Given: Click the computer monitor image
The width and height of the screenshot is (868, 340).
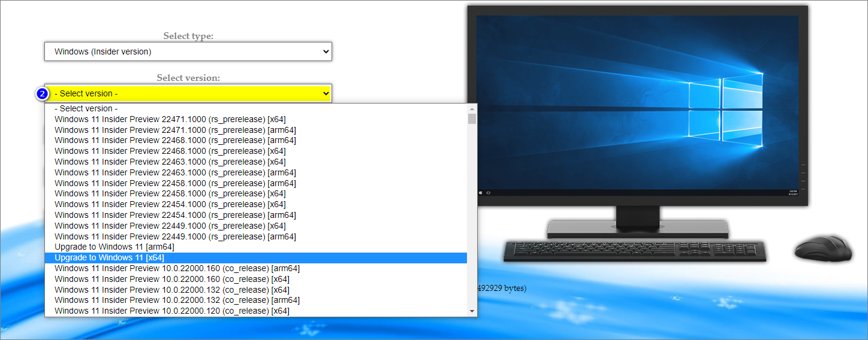Looking at the screenshot, I should (x=638, y=122).
